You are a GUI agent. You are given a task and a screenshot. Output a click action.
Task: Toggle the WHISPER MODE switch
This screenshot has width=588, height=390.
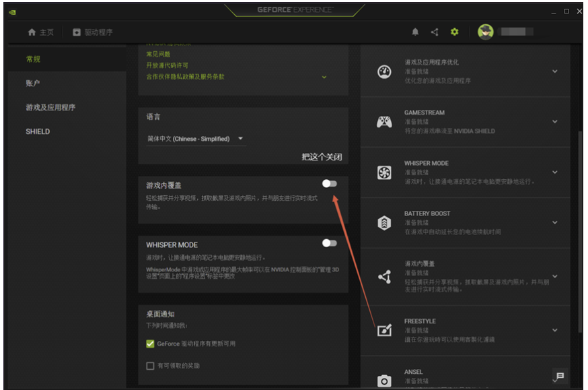click(329, 243)
